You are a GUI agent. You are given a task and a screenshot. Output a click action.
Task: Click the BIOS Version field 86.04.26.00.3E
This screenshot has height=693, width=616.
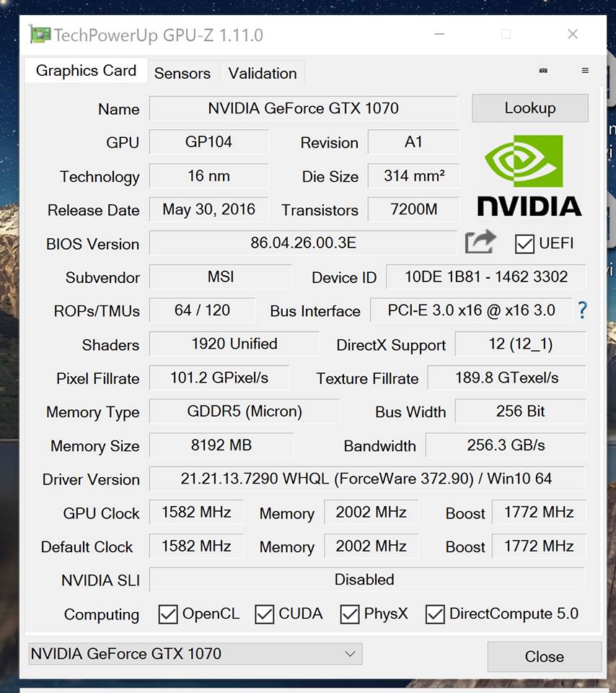tap(304, 243)
